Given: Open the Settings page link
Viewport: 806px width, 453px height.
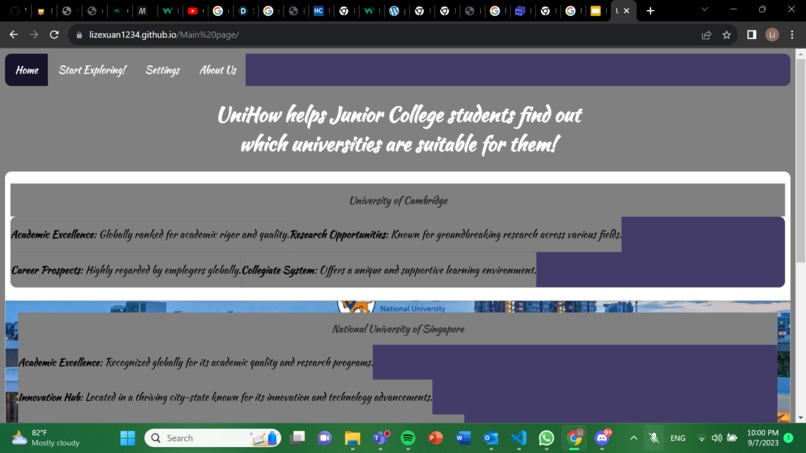Looking at the screenshot, I should point(162,70).
